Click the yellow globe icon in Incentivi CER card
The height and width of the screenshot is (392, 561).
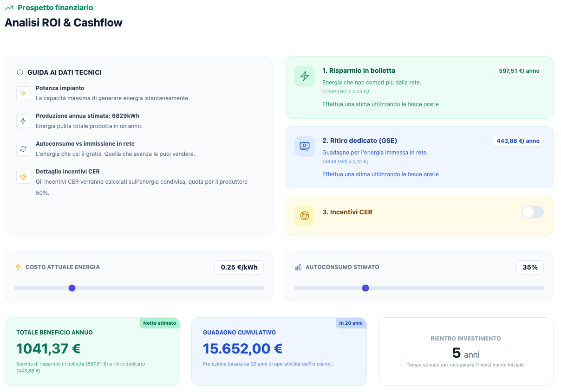(x=305, y=216)
